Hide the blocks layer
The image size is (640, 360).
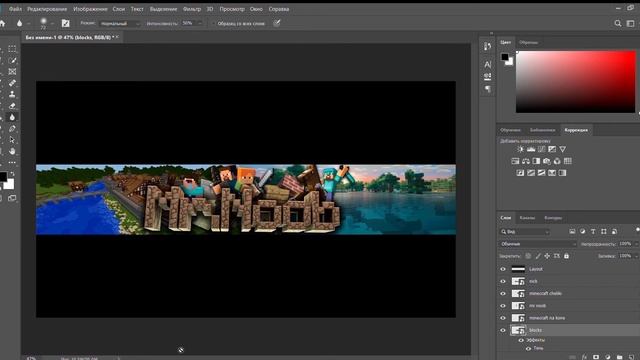pos(503,330)
